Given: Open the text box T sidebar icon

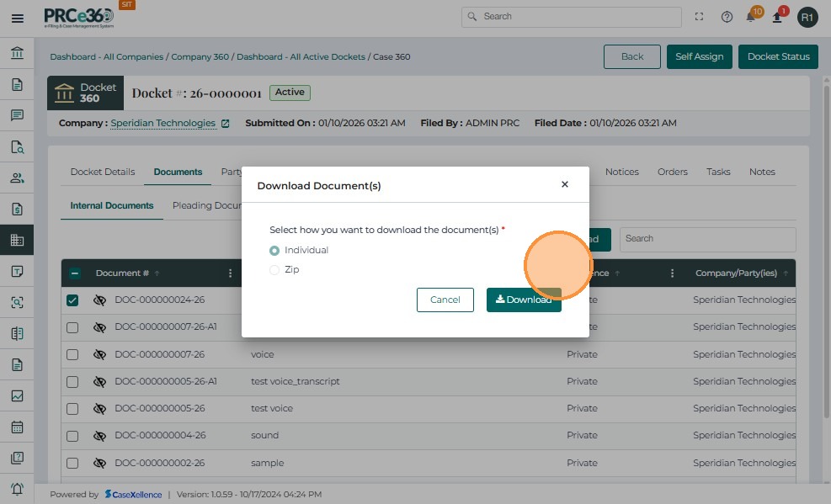Looking at the screenshot, I should coord(17,271).
